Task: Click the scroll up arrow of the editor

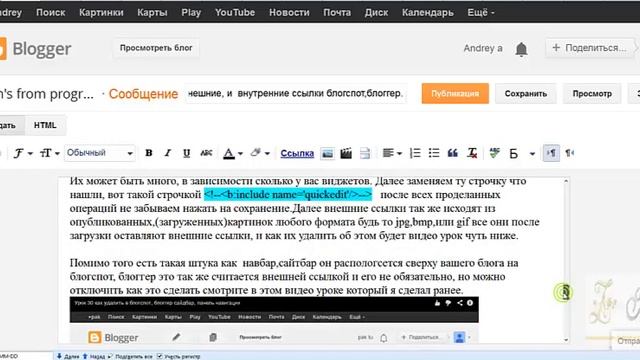Action: click(566, 181)
